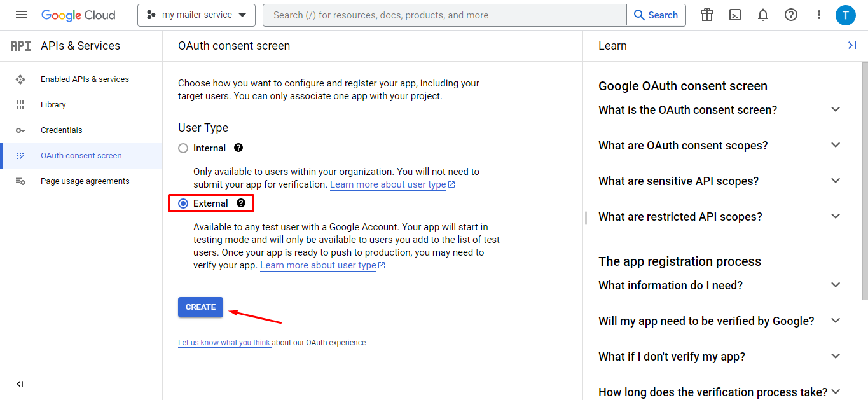Viewport: 868px width, 400px height.
Task: Collapse the left side navigation
Action: pos(19,383)
